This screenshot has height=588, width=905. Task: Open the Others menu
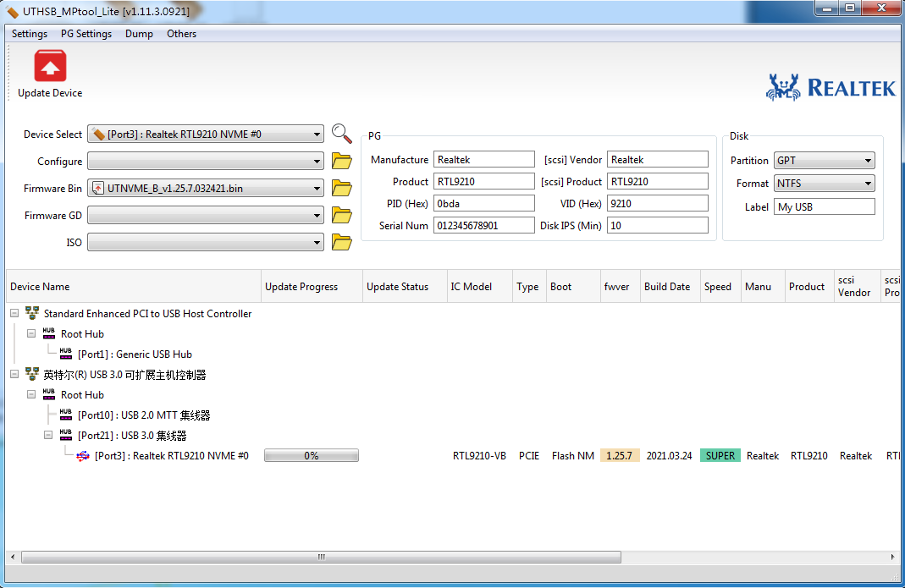[x=181, y=34]
